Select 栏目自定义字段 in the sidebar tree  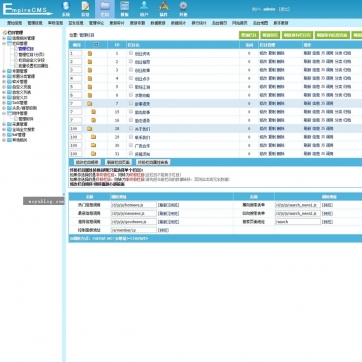(31, 60)
